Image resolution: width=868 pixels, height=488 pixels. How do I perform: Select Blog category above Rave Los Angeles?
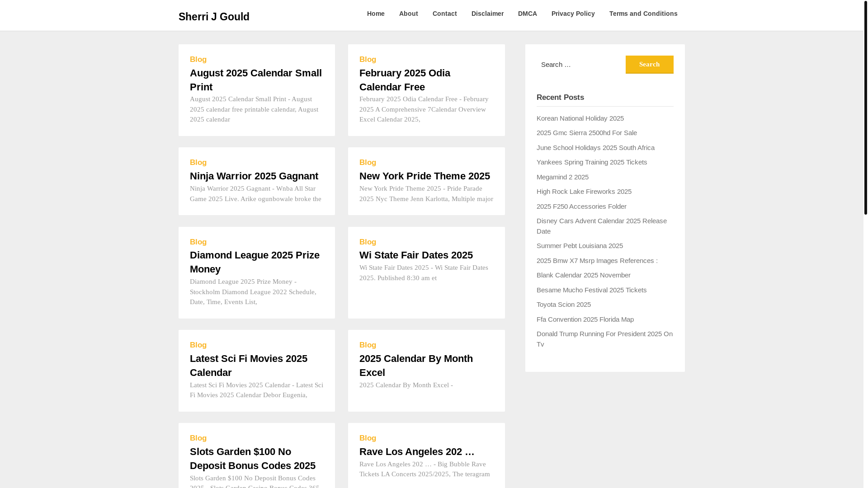click(368, 438)
